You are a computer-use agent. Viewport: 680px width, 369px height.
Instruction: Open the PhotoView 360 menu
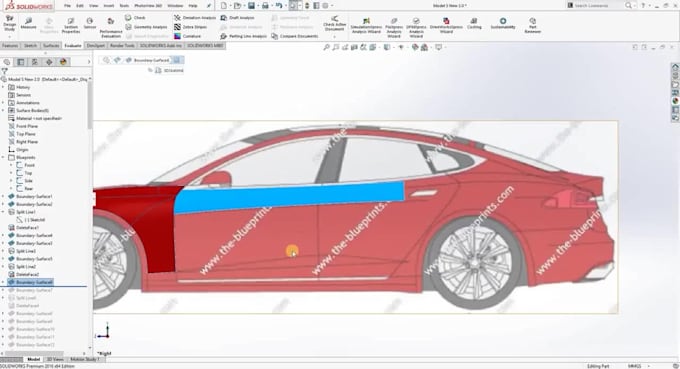click(148, 6)
